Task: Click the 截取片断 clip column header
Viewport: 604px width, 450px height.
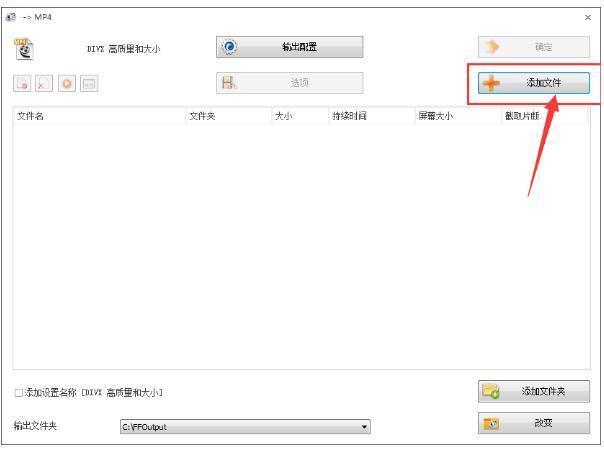Action: [545, 116]
